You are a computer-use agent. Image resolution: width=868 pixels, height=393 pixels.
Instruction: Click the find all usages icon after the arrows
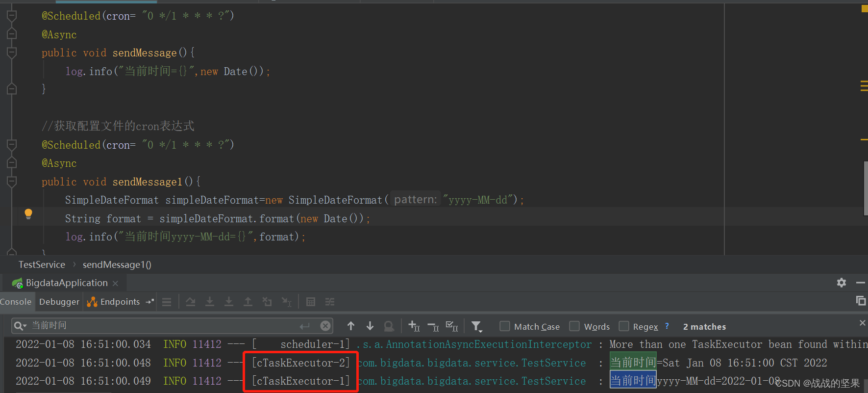(389, 326)
